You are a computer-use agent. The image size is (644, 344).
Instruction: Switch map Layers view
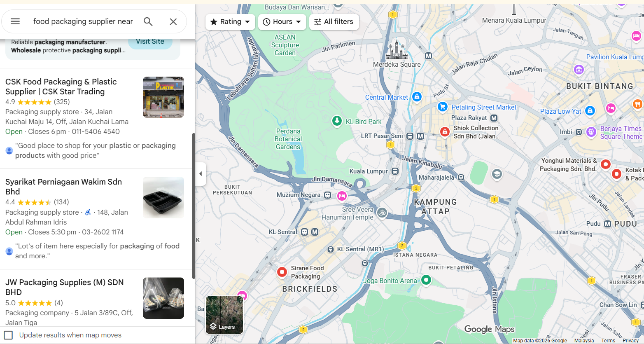tap(224, 315)
